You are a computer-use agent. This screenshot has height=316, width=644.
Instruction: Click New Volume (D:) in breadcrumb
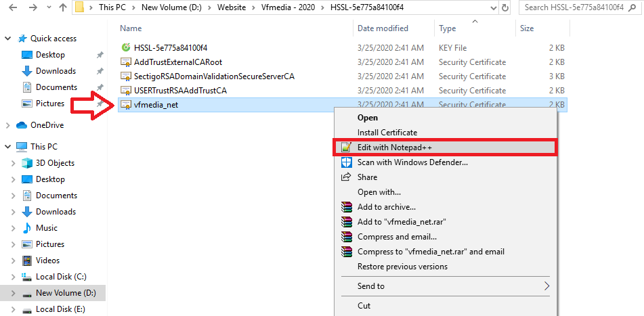pyautogui.click(x=171, y=7)
